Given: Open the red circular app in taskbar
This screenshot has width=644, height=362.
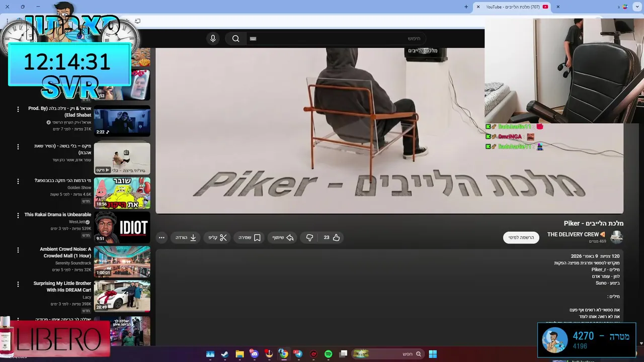Looking at the screenshot, I should pos(313,354).
